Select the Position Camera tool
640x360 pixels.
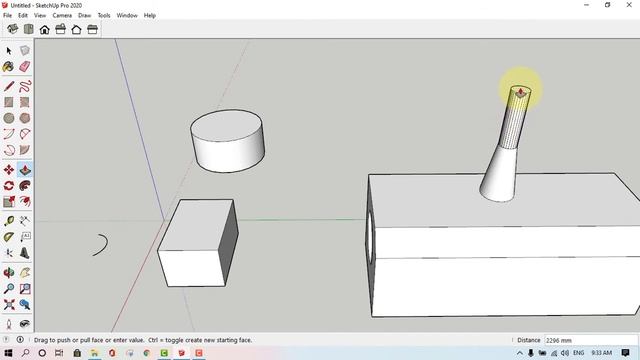point(9,324)
